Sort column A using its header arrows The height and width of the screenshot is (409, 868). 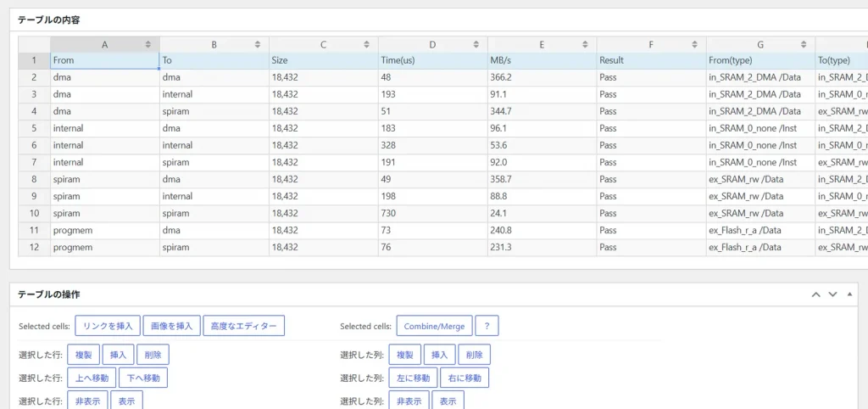tap(147, 44)
